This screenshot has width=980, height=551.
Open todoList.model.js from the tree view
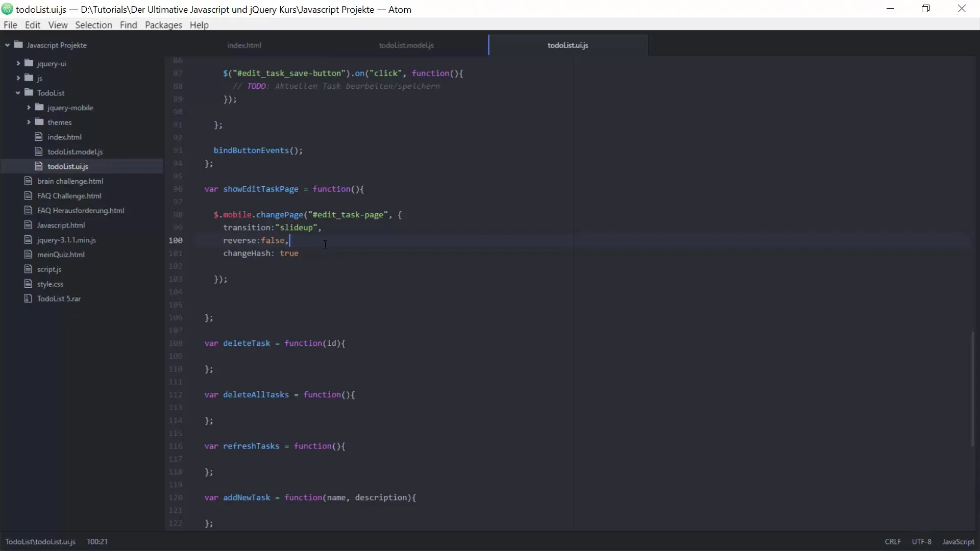(75, 152)
